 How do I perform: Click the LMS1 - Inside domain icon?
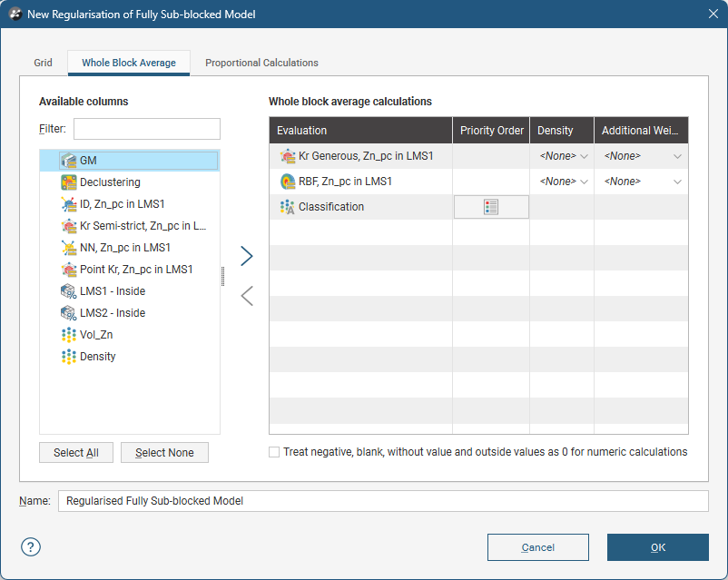coord(68,291)
